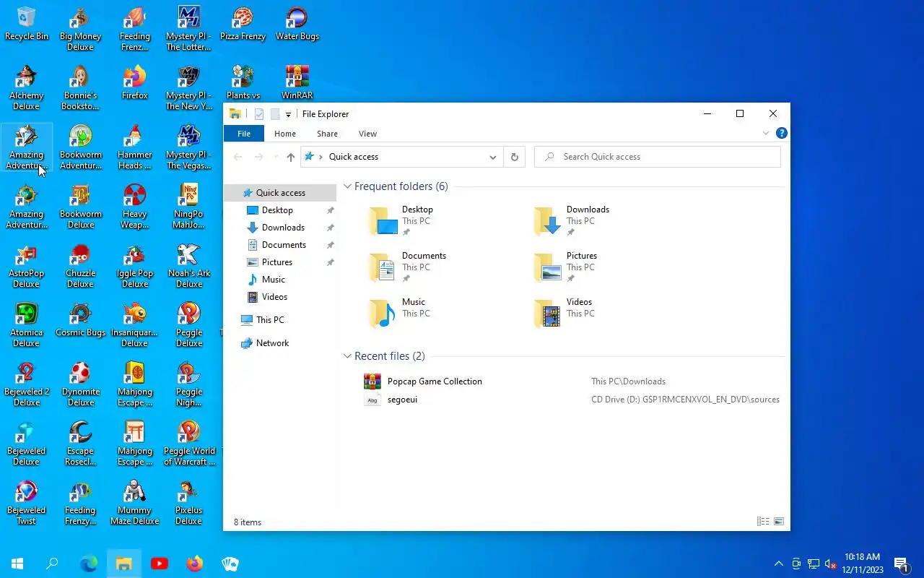
Task: Select the NingPo MahJong desktop icon
Action: point(188,207)
